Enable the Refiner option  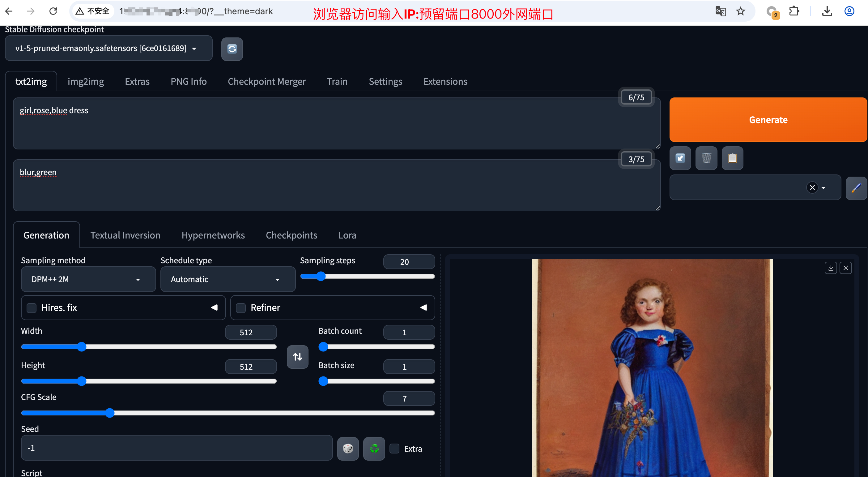(240, 308)
